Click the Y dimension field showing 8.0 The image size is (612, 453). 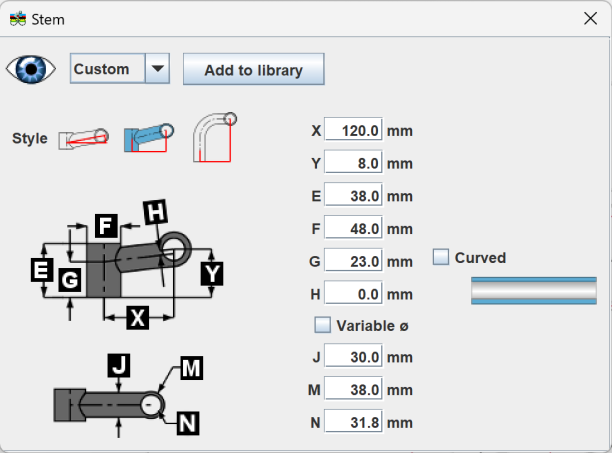(x=353, y=162)
